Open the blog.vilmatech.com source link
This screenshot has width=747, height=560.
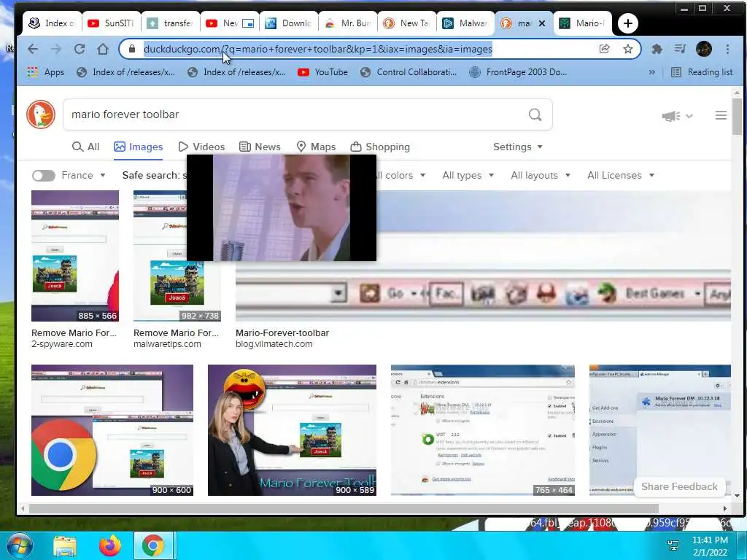click(274, 344)
